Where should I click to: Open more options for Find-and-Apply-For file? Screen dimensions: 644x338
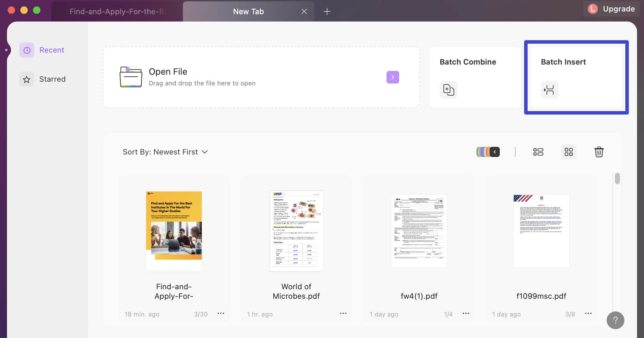pyautogui.click(x=221, y=313)
